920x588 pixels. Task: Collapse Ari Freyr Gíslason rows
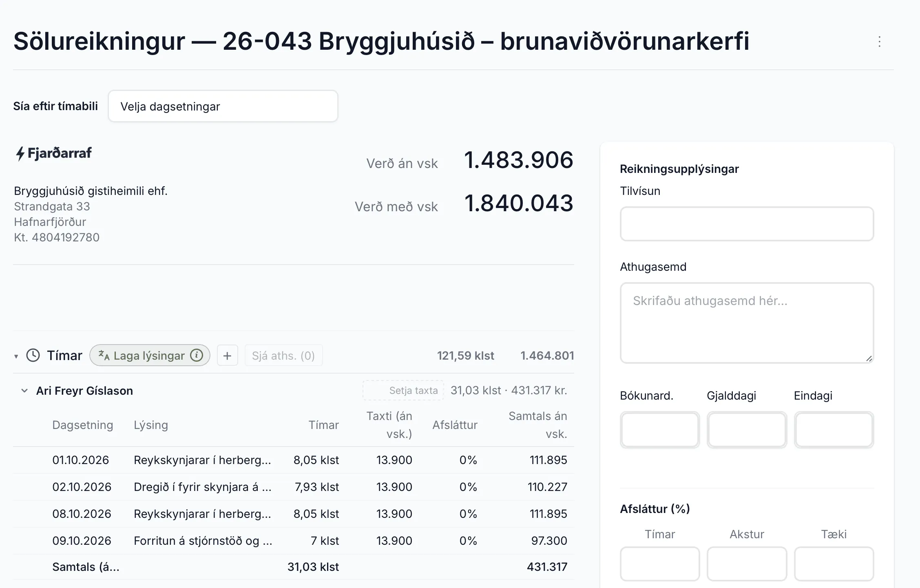(x=24, y=391)
